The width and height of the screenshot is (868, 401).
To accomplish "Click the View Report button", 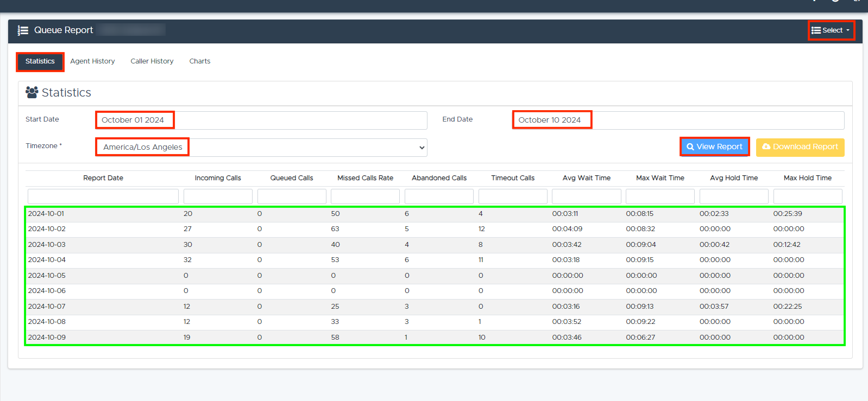I will [x=714, y=147].
